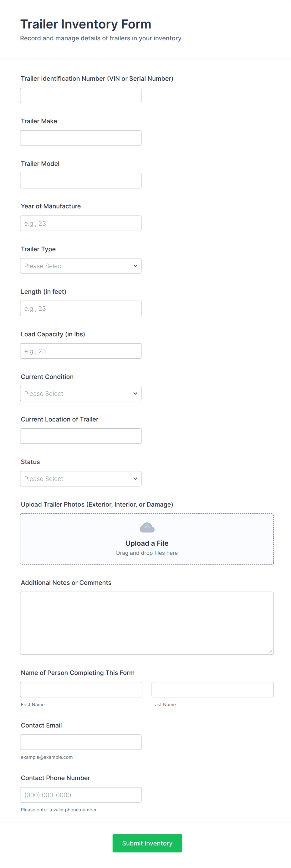Select the Contact Email field
Viewport: 291px width, 868px height.
(80, 742)
